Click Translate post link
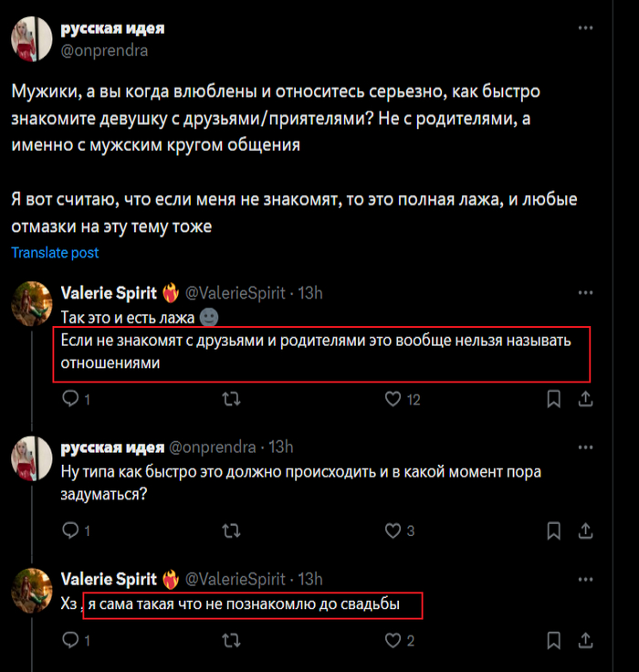The width and height of the screenshot is (639, 672). point(55,253)
